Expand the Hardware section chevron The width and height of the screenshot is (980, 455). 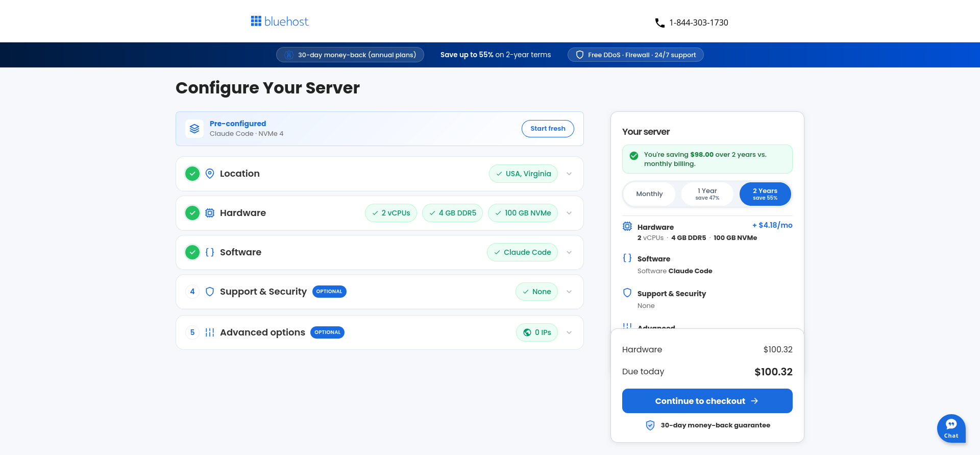569,213
